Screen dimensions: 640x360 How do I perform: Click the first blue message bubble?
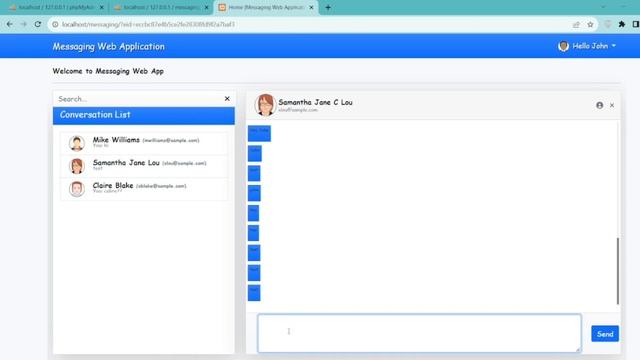(x=259, y=133)
